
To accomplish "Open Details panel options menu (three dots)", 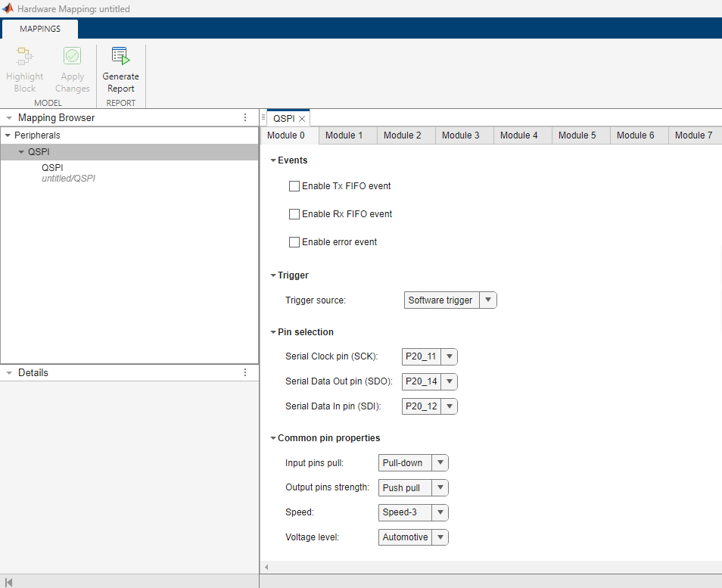I will tap(244, 373).
